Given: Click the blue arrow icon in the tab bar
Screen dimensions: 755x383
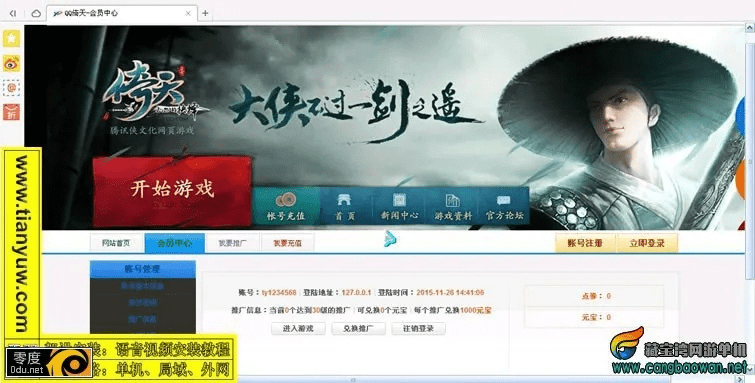Looking at the screenshot, I should [391, 239].
